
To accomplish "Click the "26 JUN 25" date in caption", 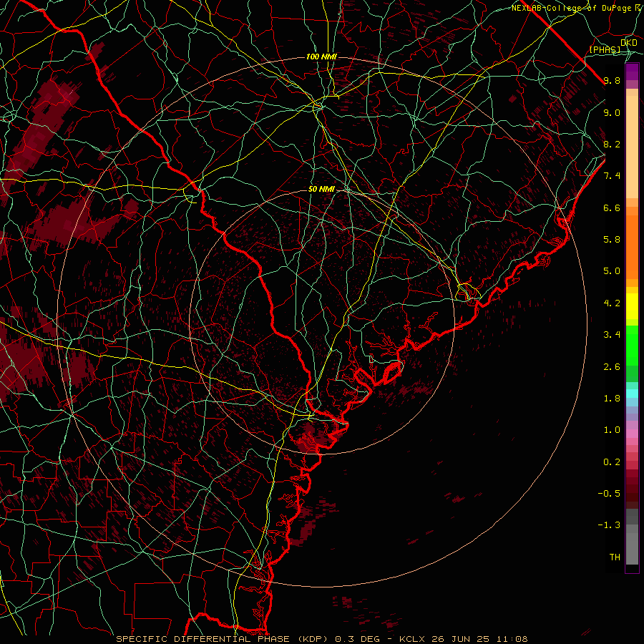I will point(459,639).
